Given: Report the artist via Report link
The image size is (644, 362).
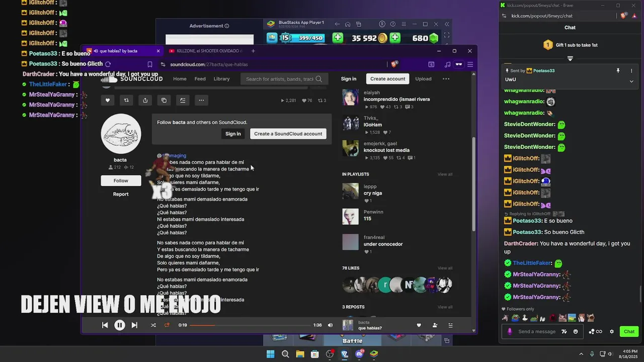Looking at the screenshot, I should pos(121,194).
